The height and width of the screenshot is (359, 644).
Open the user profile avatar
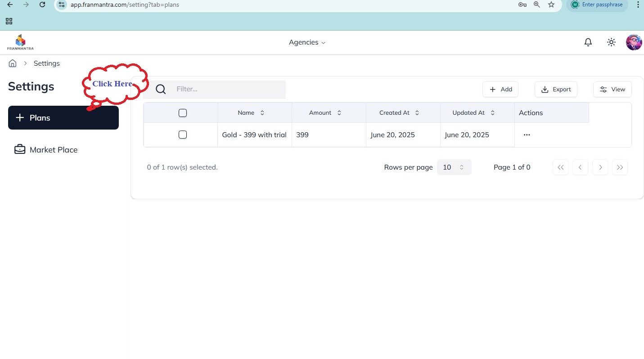634,42
